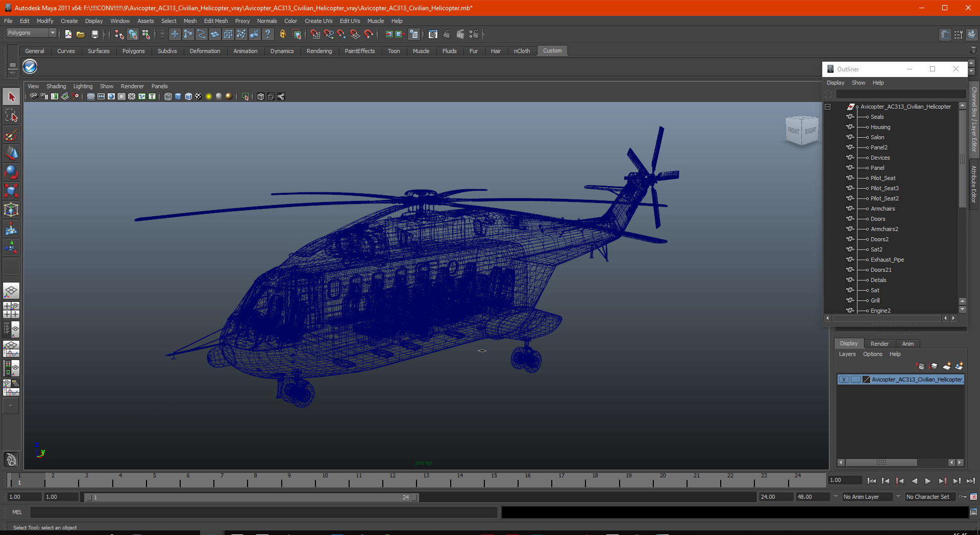Select Armchairs2 in the Outliner

point(885,229)
